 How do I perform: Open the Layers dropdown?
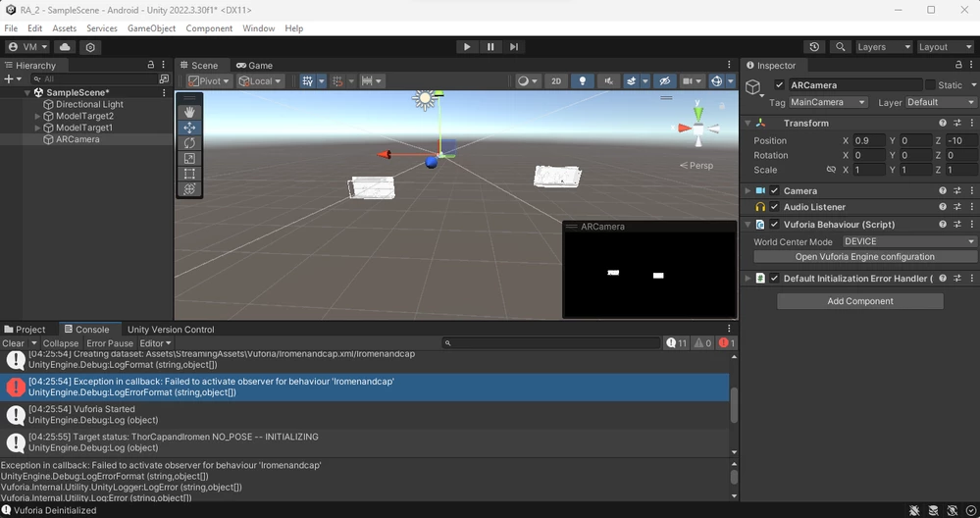click(x=884, y=47)
